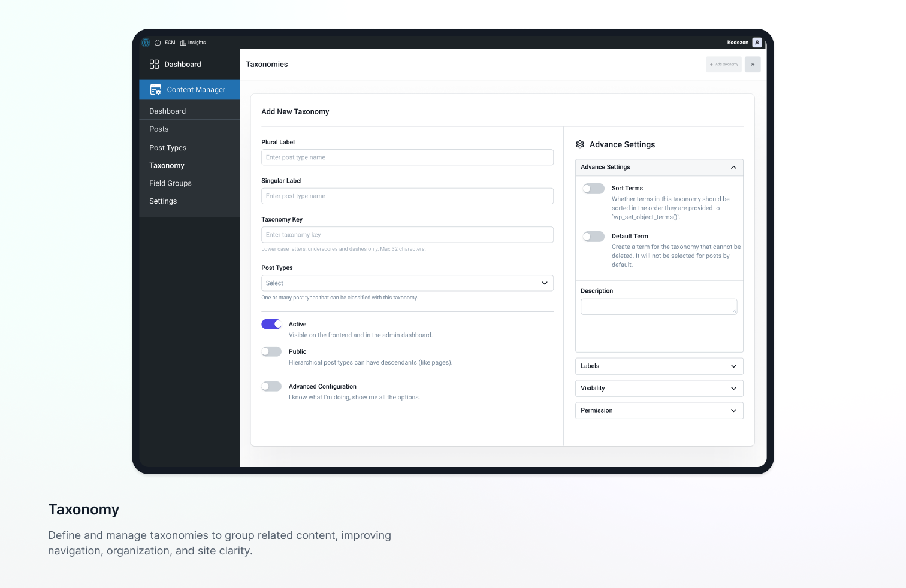The image size is (906, 588).
Task: Enable the Public toggle
Action: click(x=271, y=351)
